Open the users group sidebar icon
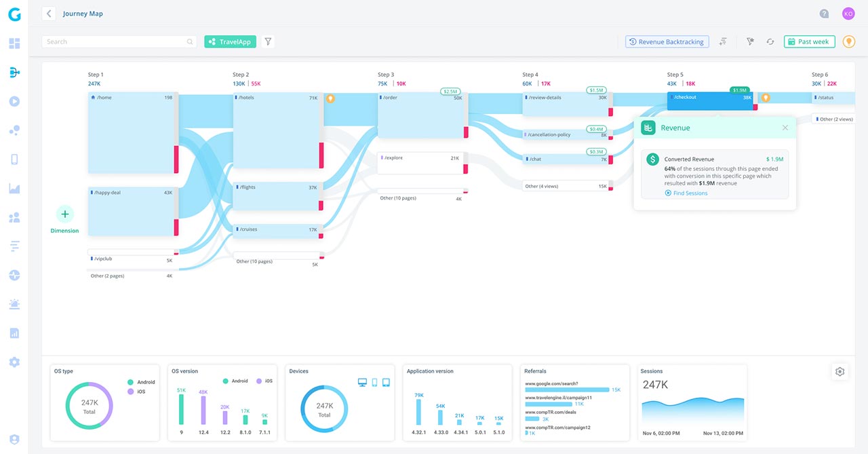The image size is (868, 454). coord(14,217)
